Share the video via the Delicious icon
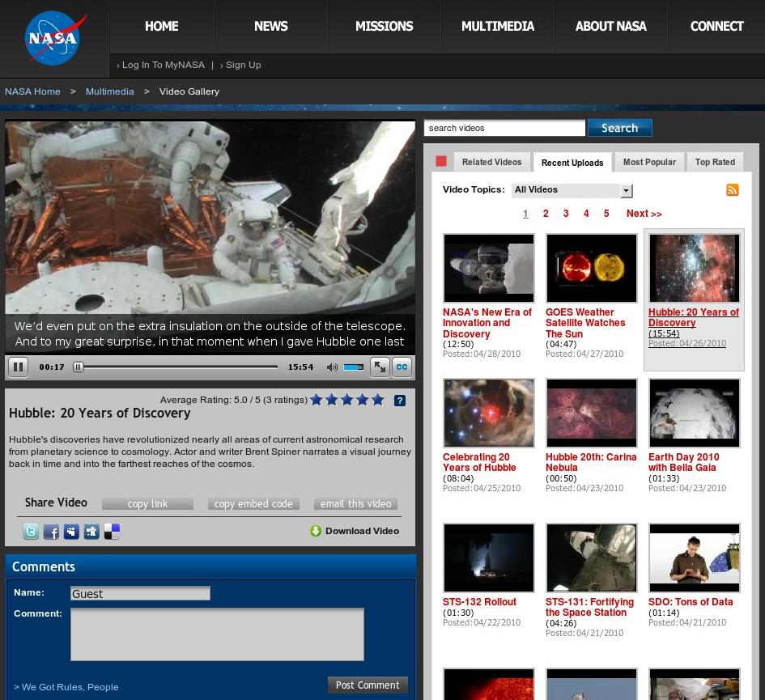The width and height of the screenshot is (765, 700). (112, 532)
